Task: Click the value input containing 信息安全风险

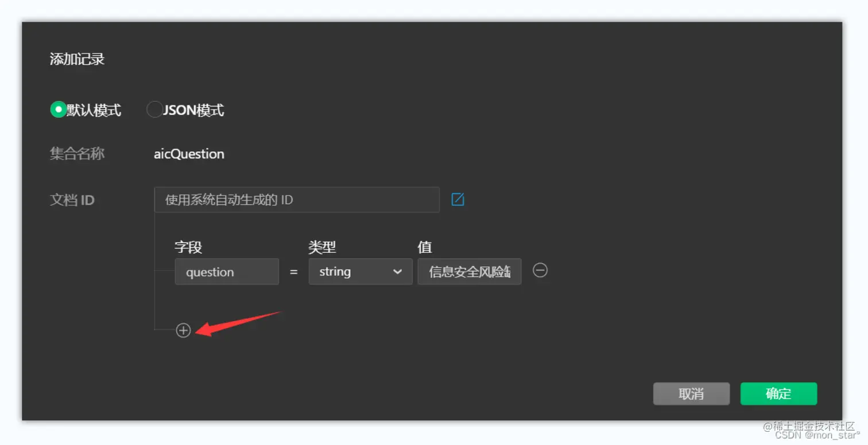Action: [470, 272]
